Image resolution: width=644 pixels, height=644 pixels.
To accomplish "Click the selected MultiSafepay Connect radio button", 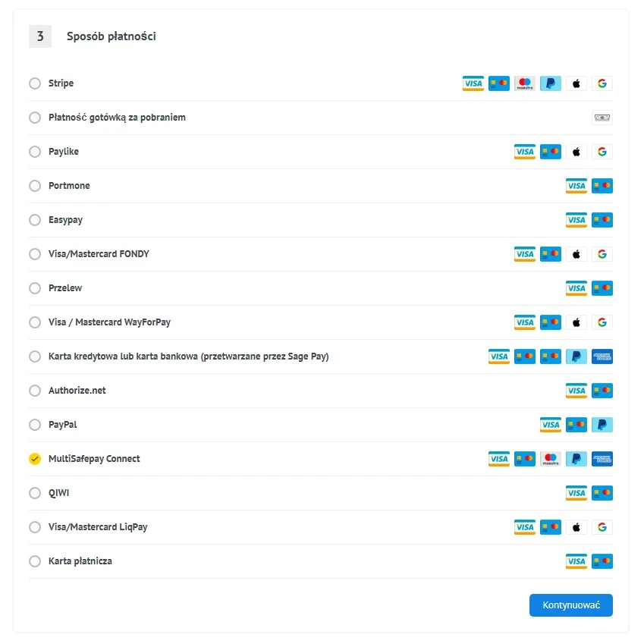I will coord(35,459).
